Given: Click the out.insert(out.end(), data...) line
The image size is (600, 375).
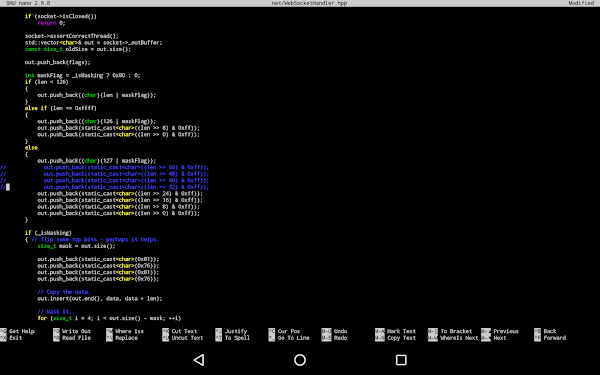Looking at the screenshot, I should (99, 298).
